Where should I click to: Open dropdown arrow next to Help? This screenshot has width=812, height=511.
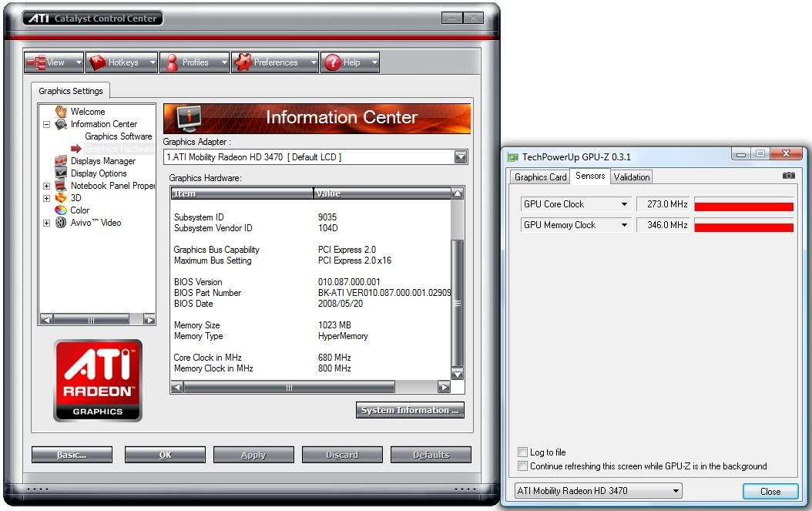[374, 62]
